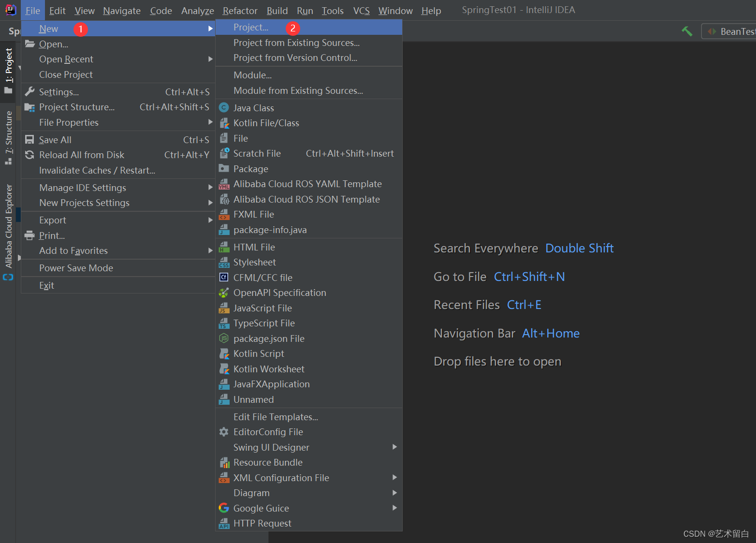The image size is (756, 543).
Task: Click the OpenAPI Specification icon
Action: pos(224,293)
